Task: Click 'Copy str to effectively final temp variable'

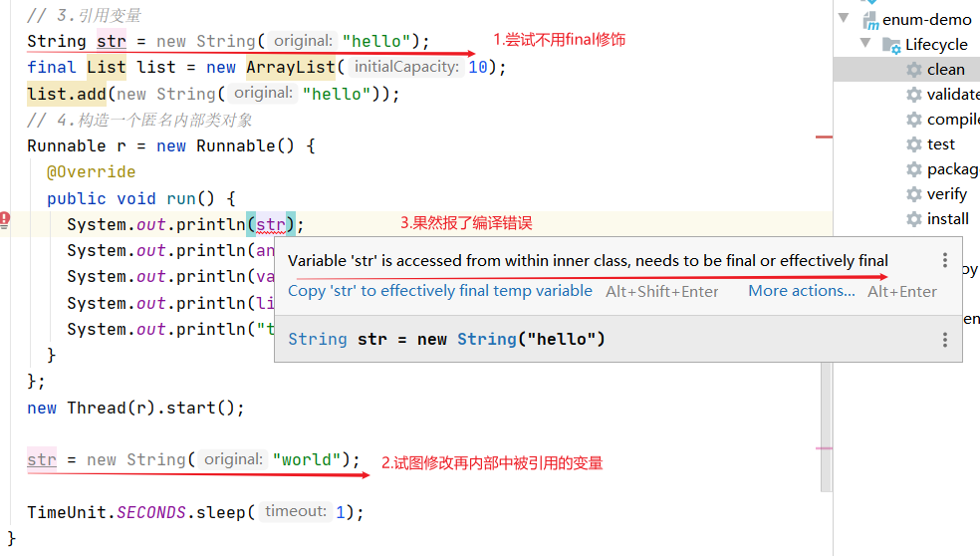Action: (440, 291)
